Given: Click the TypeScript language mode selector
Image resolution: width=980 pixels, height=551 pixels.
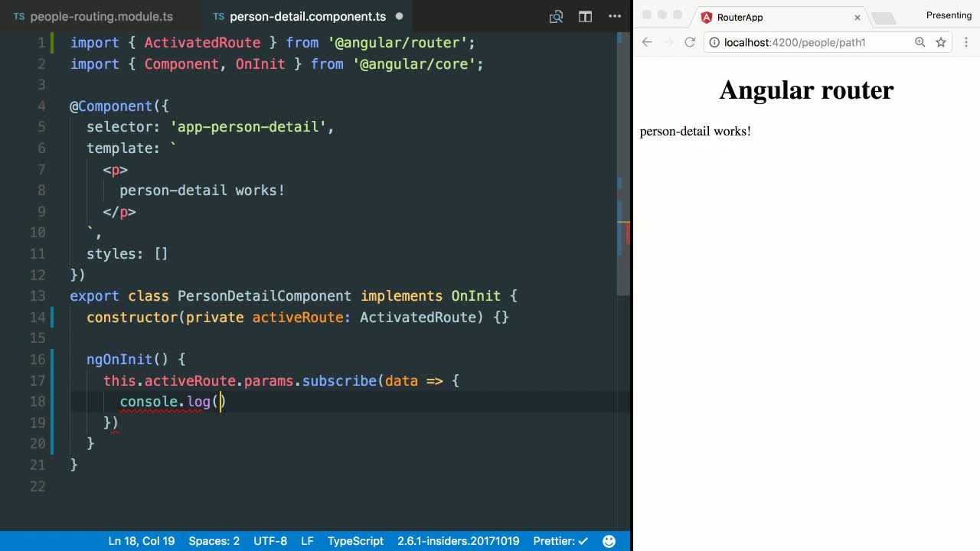Looking at the screenshot, I should [x=355, y=541].
